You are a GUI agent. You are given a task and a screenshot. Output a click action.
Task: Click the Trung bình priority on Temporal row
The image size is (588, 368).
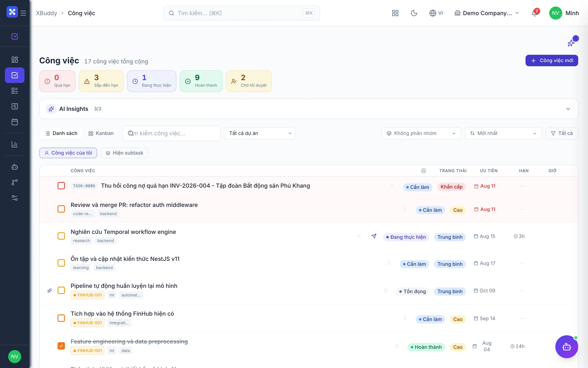pos(450,237)
